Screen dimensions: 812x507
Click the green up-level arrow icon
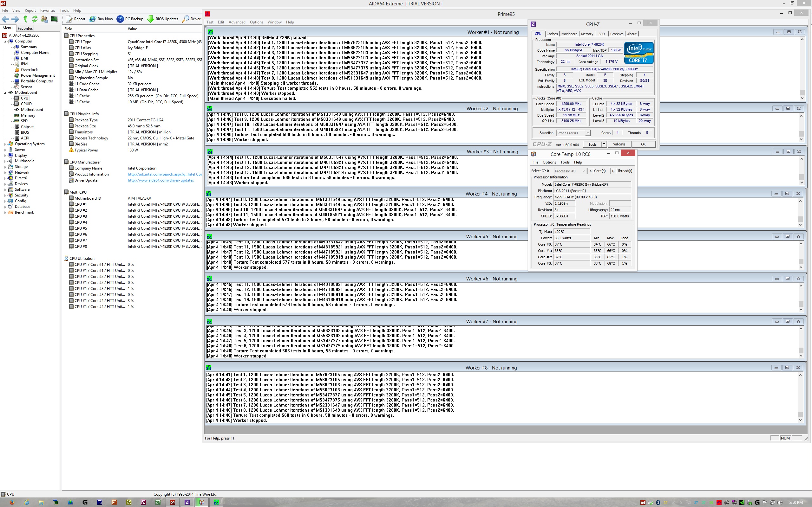tap(25, 19)
